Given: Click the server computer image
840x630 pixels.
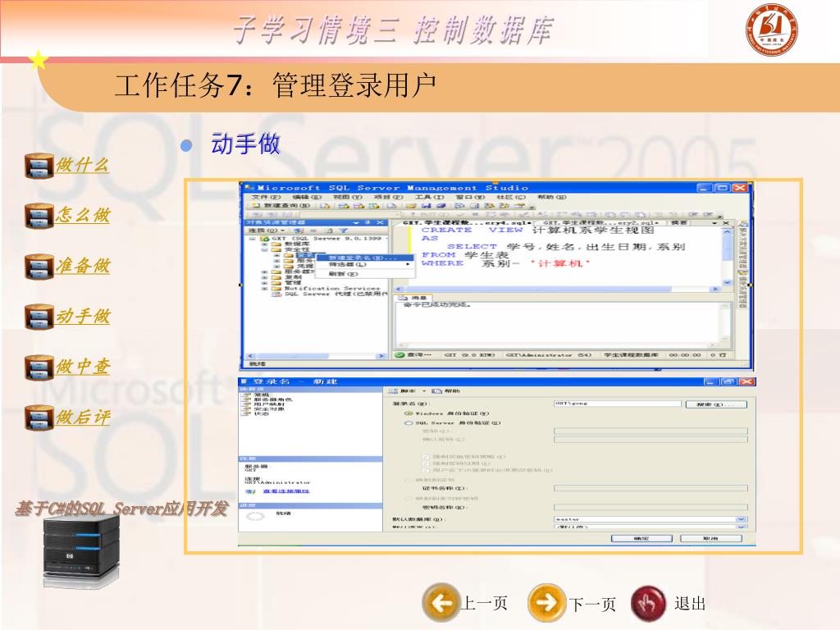Looking at the screenshot, I should coord(81,552).
